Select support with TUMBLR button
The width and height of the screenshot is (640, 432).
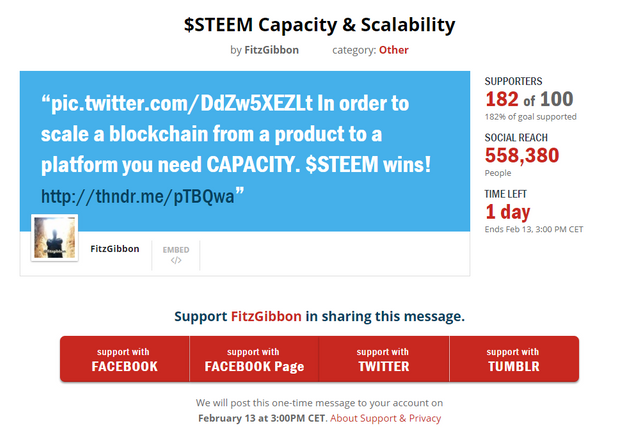pos(513,359)
